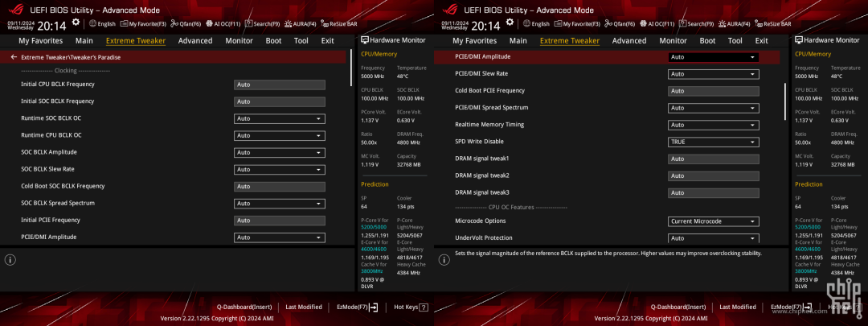868x326 pixels.
Task: Select DRAM signal tweak1 field
Action: [x=714, y=159]
